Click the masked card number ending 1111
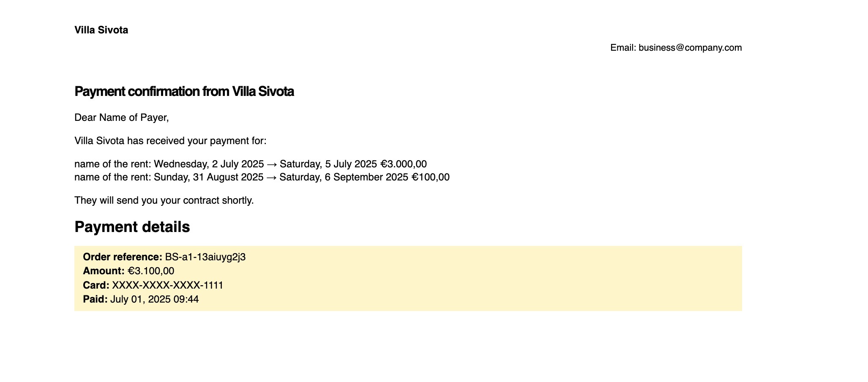The image size is (868, 382). [167, 285]
